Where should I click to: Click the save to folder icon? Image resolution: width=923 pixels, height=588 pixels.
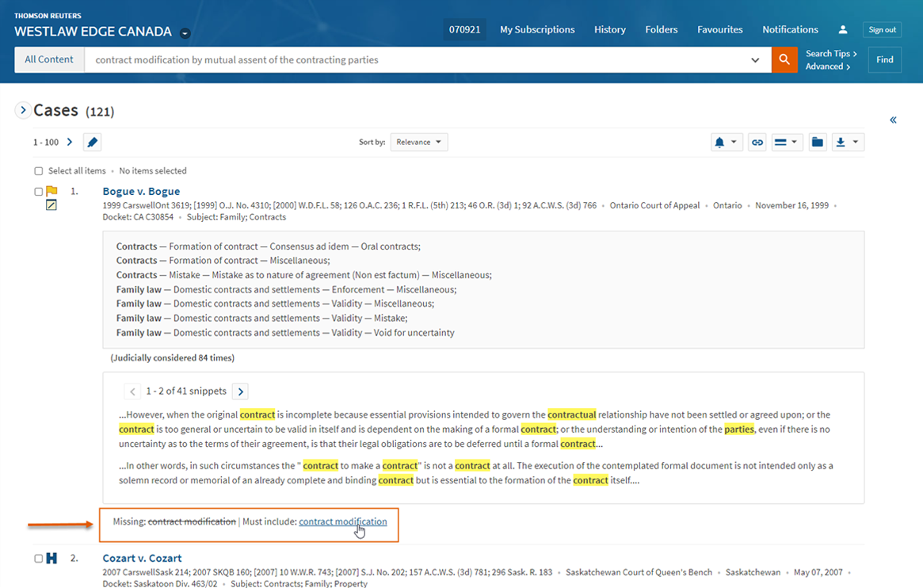tap(817, 142)
